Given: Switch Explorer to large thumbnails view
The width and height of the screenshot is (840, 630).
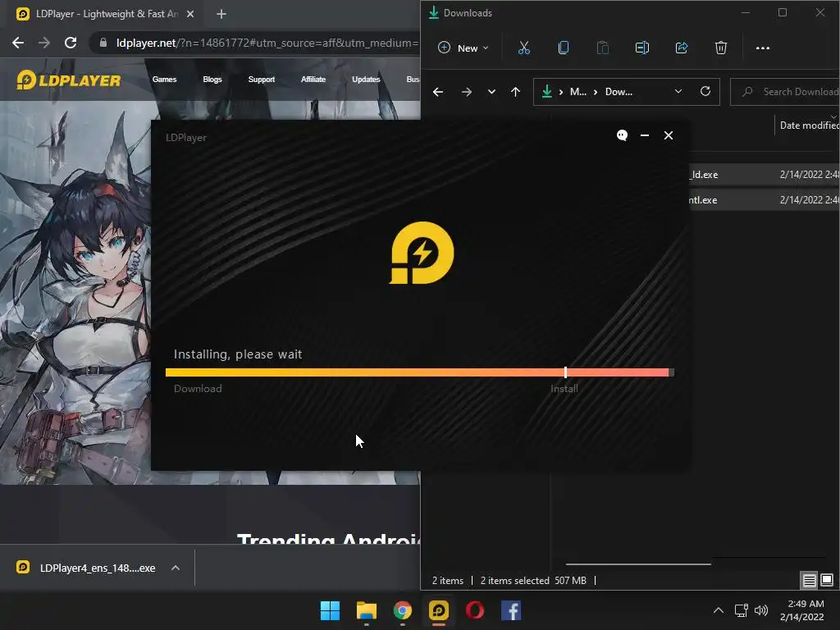Looking at the screenshot, I should pyautogui.click(x=827, y=580).
